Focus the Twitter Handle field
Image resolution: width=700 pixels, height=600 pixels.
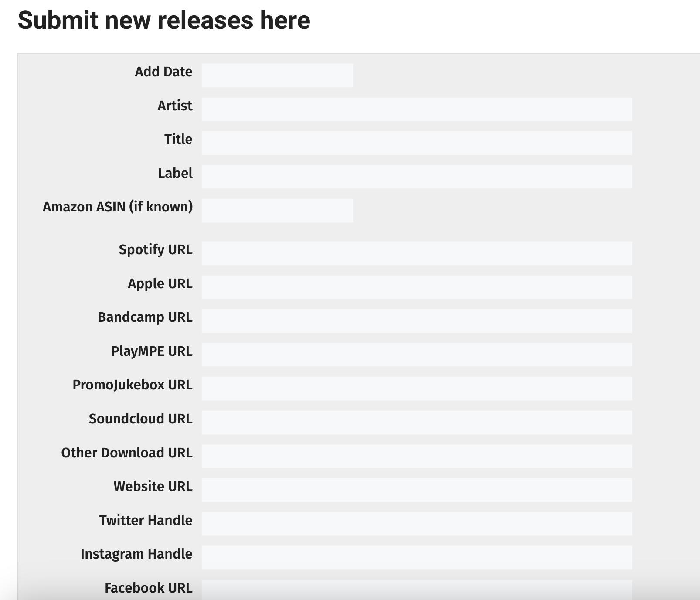417,524
